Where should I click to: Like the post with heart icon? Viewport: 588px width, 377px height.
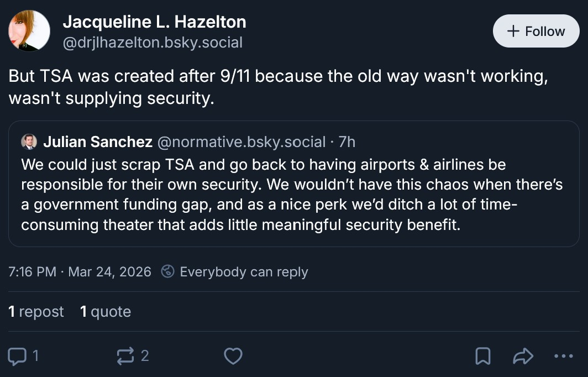(233, 356)
